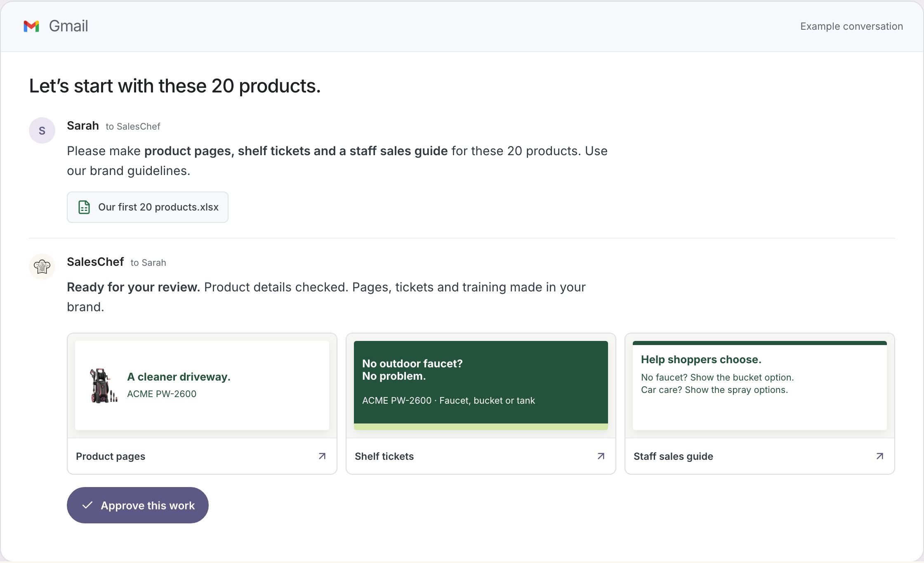Click 'No faucet? Show the bucket option.' line
This screenshot has height=563, width=924.
point(717,377)
